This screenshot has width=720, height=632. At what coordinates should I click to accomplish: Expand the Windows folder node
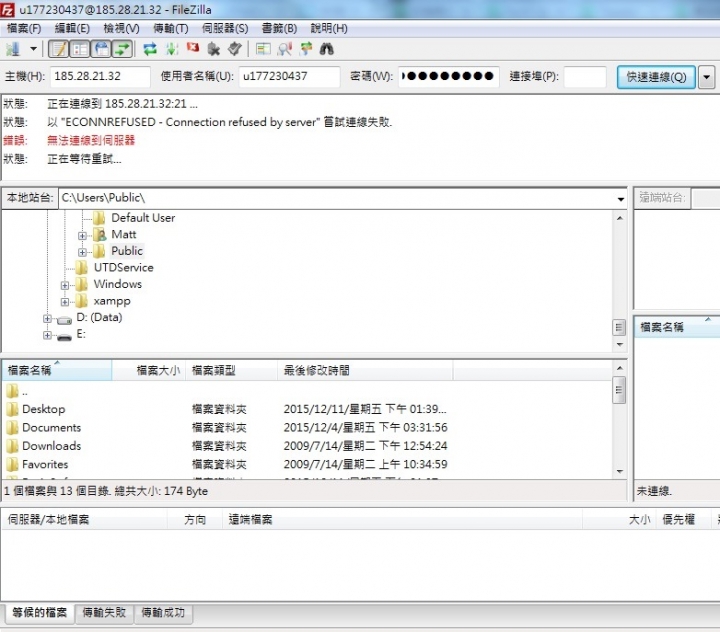pos(65,285)
